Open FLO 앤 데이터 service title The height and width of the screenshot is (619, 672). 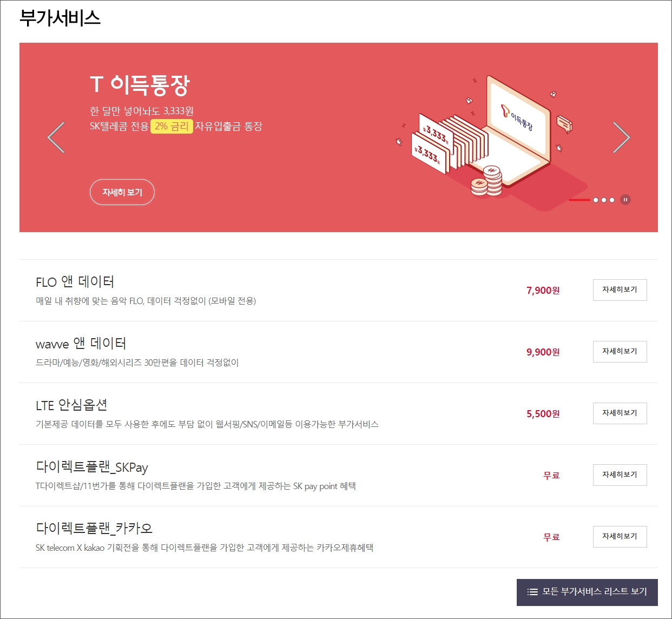[75, 282]
